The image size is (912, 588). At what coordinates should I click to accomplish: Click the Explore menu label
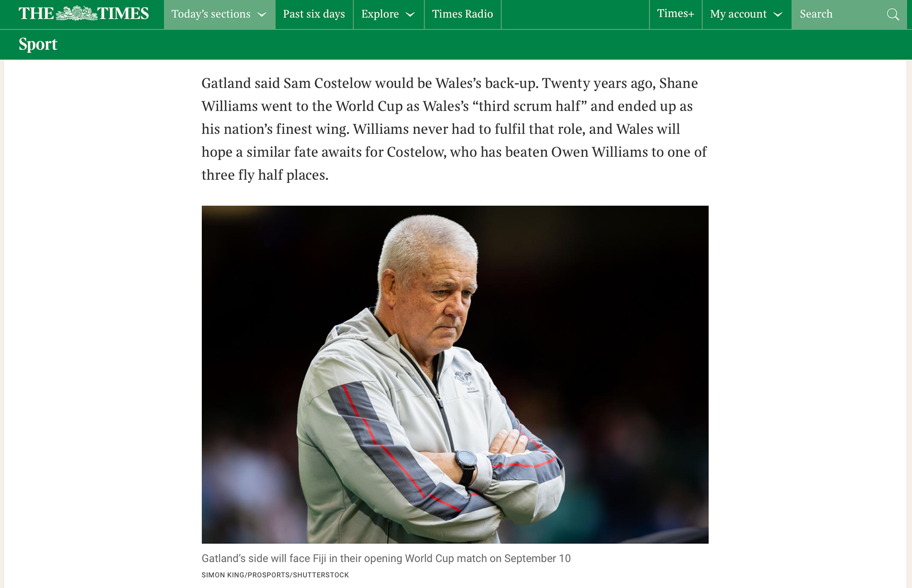tap(380, 14)
